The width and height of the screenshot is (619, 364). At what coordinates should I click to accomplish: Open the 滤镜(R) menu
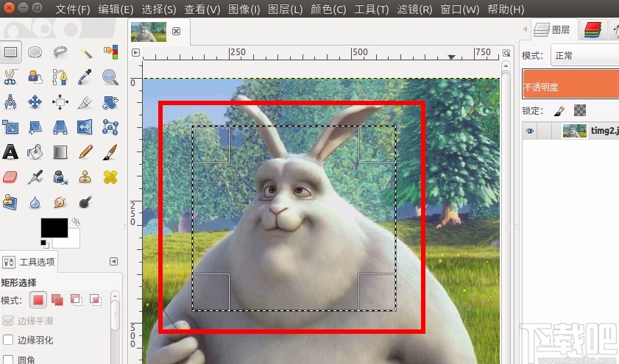point(414,9)
